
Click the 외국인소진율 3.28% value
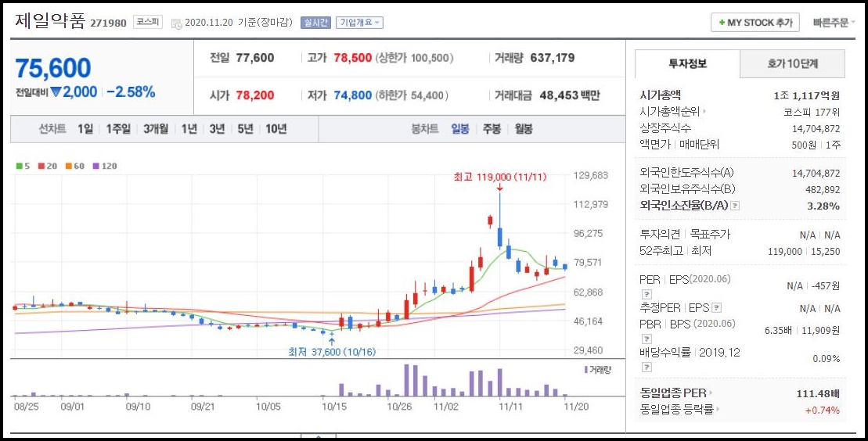[823, 206]
